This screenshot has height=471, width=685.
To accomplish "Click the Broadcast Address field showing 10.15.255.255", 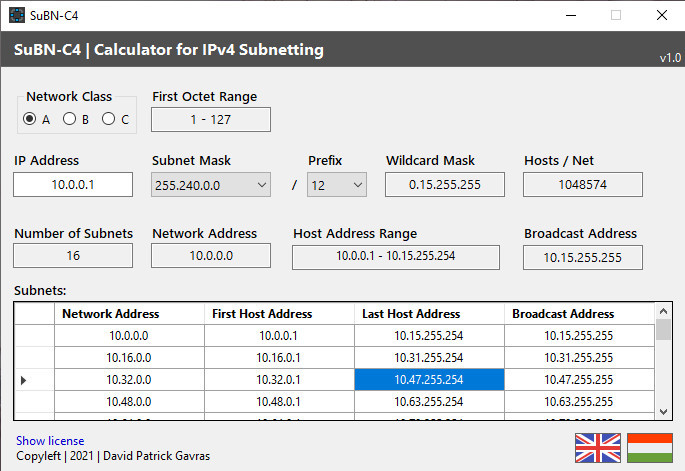I will [x=583, y=257].
